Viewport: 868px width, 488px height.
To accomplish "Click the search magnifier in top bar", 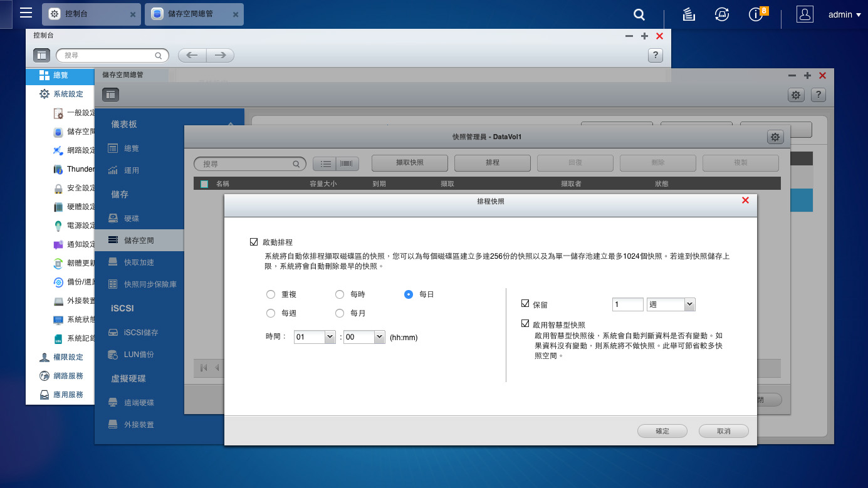I will [x=639, y=14].
